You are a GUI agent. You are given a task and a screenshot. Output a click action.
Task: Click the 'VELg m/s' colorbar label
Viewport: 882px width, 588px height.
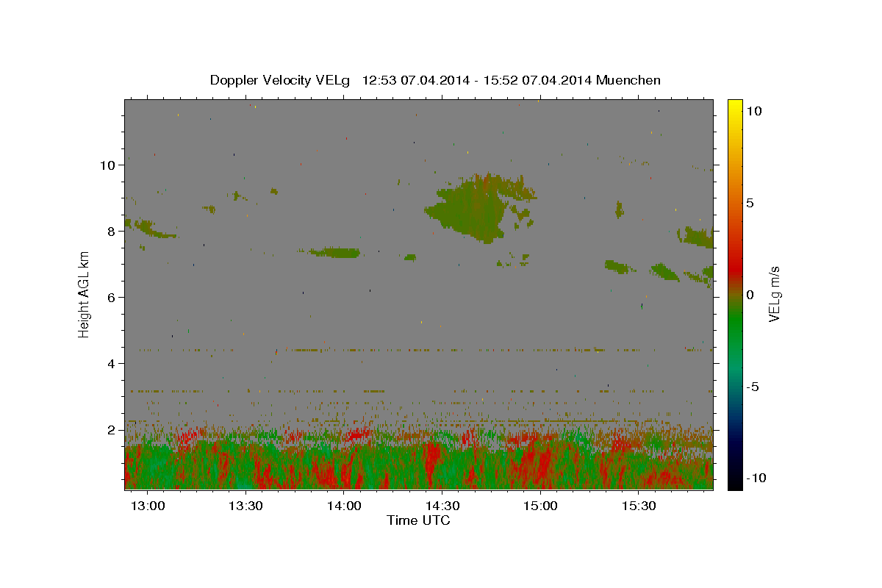click(774, 295)
